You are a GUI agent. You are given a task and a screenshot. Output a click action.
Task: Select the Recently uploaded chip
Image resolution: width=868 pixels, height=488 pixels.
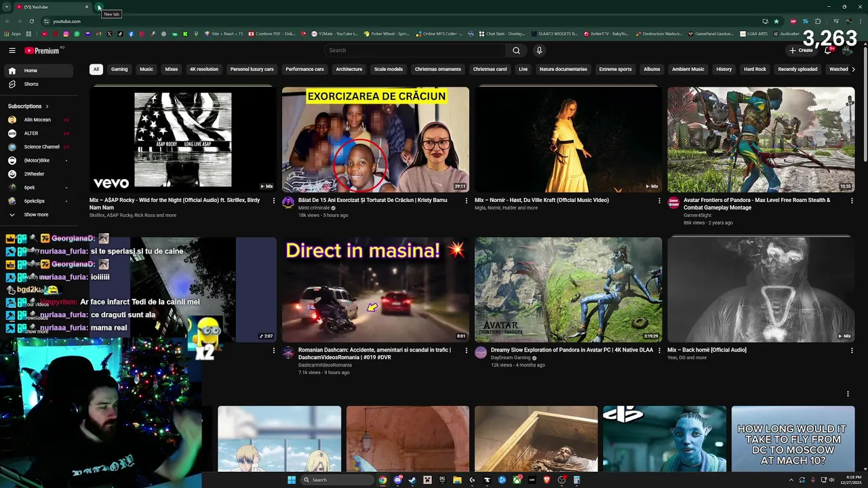click(797, 69)
